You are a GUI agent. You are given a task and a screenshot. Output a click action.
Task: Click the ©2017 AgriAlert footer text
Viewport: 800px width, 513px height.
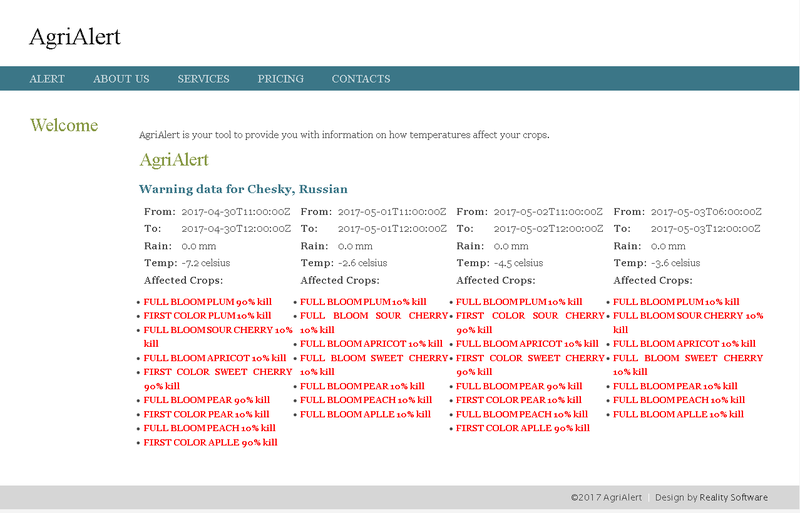(606, 497)
